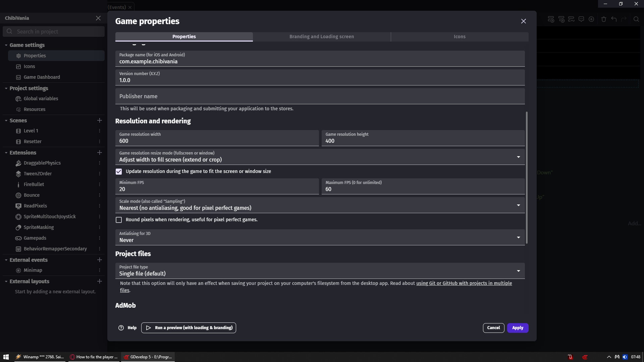Uncheck 'Update resolution during the game'

(118, 171)
